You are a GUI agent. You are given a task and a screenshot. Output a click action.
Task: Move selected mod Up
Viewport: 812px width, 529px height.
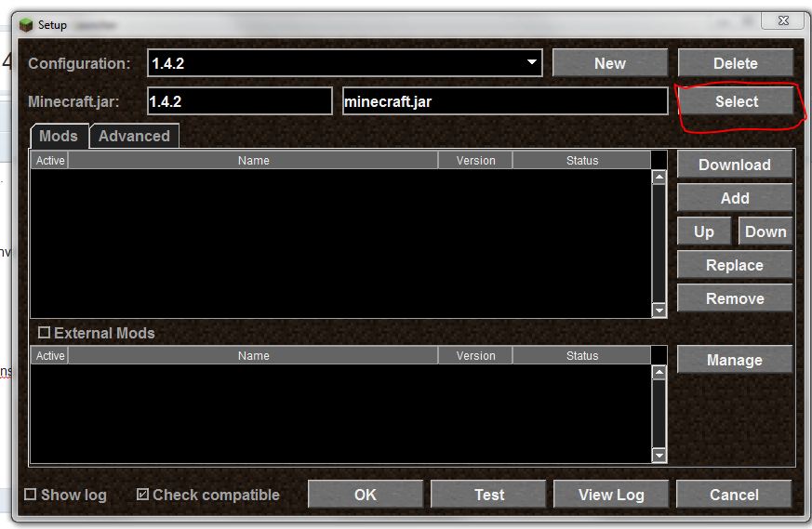[704, 231]
